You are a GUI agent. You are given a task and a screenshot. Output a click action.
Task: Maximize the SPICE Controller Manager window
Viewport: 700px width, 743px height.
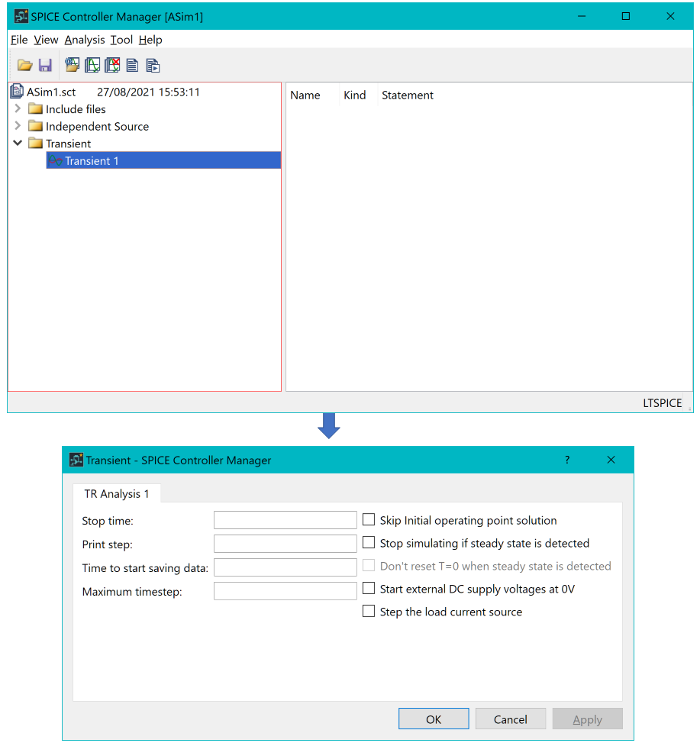pyautogui.click(x=626, y=16)
